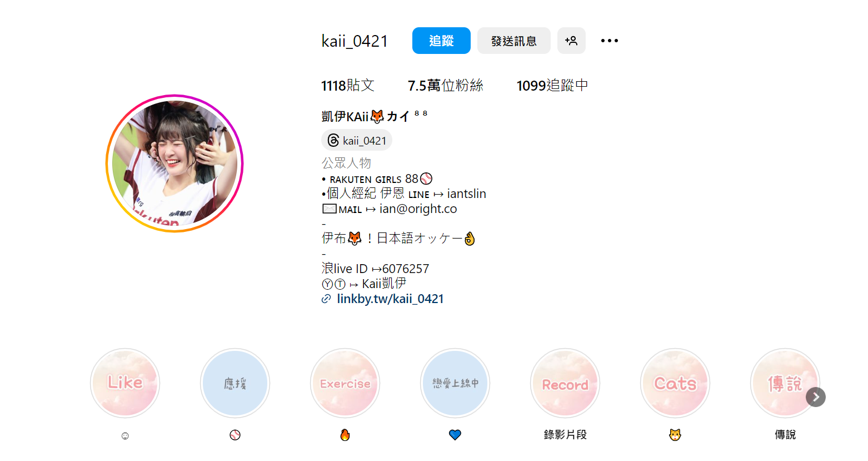Click the link chain icon beside linkby URL
Image resolution: width=868 pixels, height=461 pixels.
pyautogui.click(x=326, y=299)
